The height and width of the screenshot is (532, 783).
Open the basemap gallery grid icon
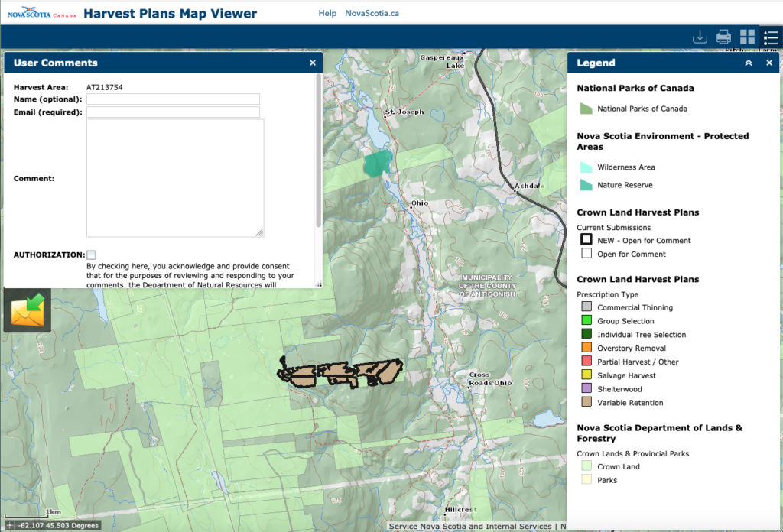tap(747, 37)
